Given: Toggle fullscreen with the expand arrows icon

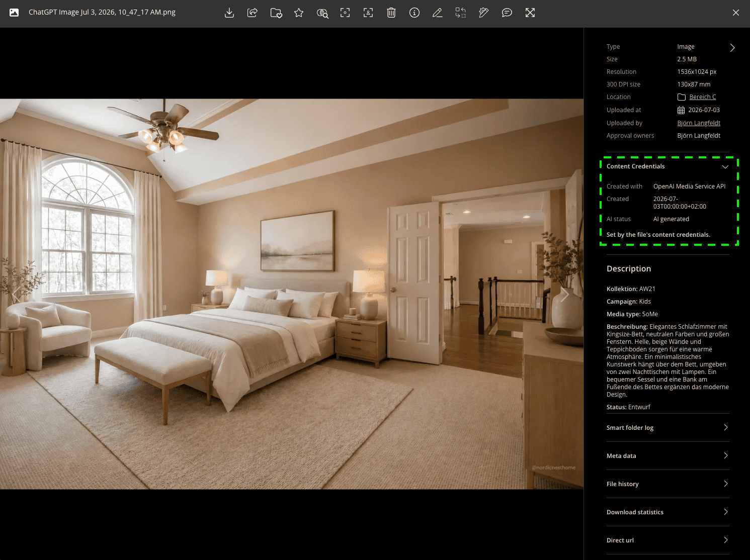Looking at the screenshot, I should tap(530, 13).
